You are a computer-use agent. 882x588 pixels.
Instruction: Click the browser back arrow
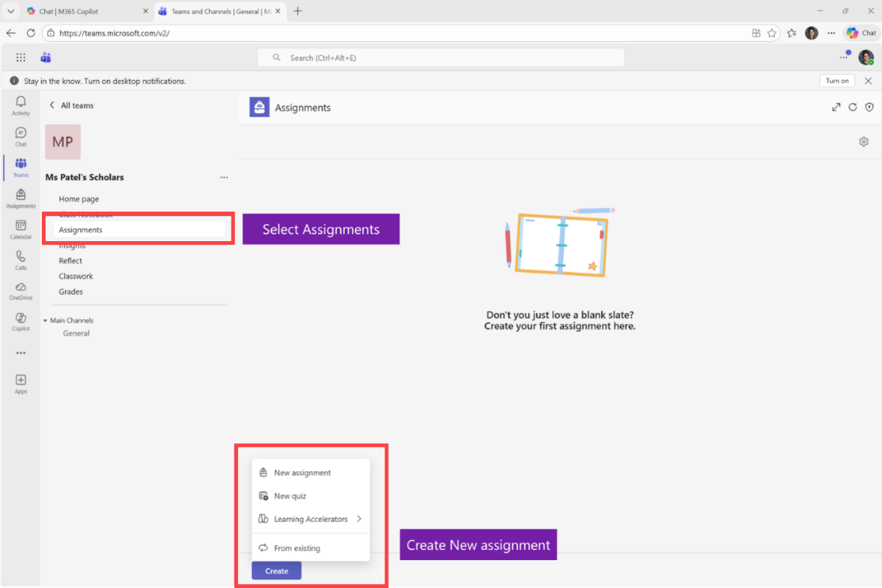[x=11, y=33]
